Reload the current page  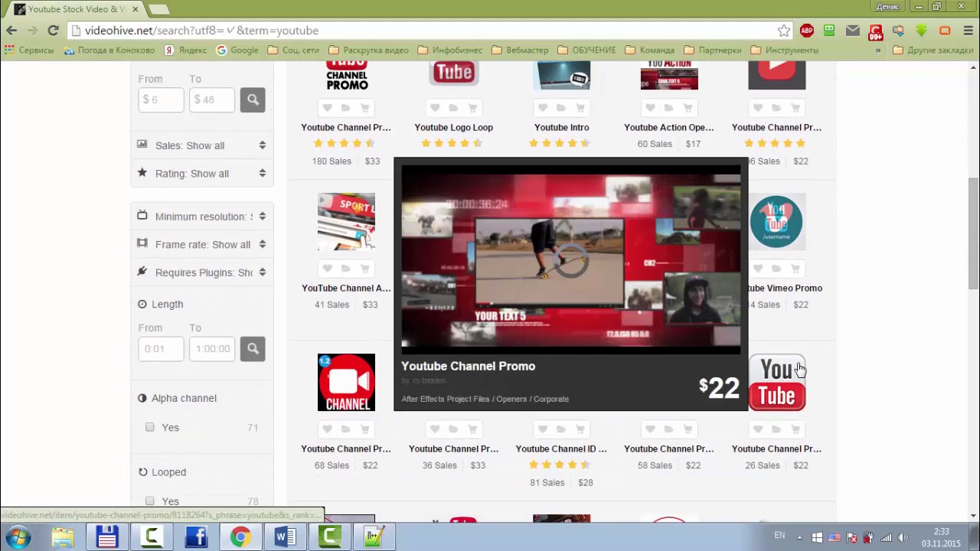(53, 31)
